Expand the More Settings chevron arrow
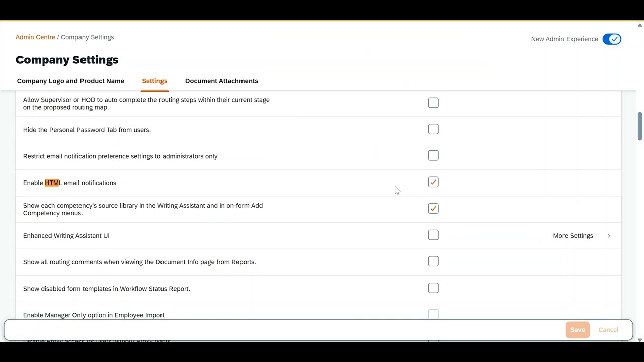Image resolution: width=644 pixels, height=362 pixels. (x=609, y=236)
